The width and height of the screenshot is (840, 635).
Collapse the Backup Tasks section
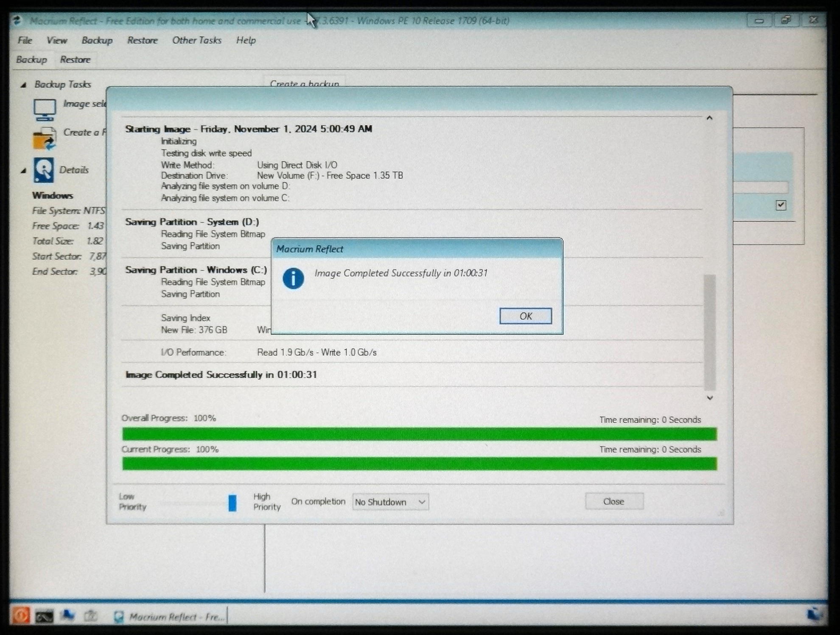tap(24, 85)
